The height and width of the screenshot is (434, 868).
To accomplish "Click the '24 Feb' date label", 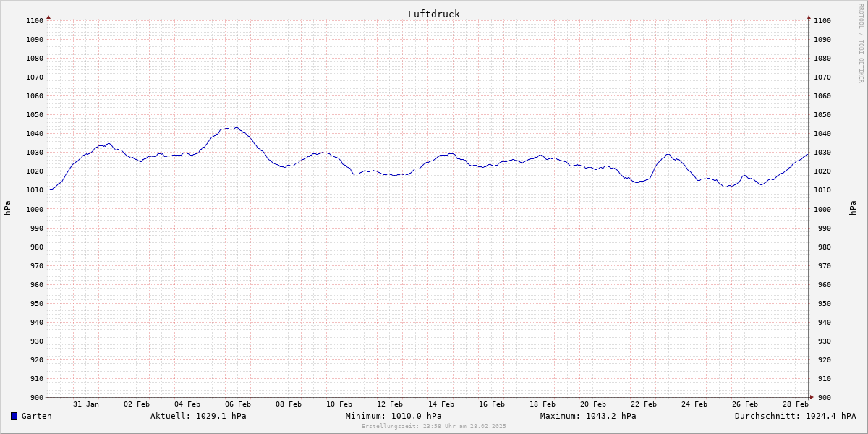I will pyautogui.click(x=694, y=404).
